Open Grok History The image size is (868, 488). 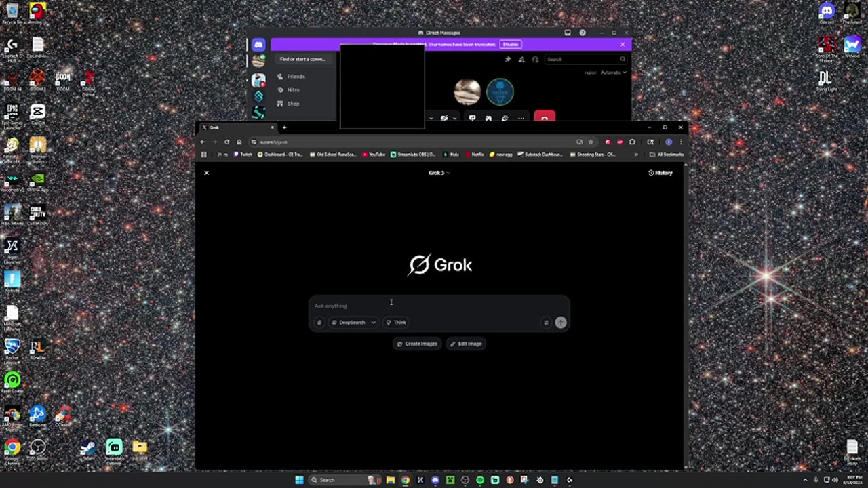[x=660, y=173]
